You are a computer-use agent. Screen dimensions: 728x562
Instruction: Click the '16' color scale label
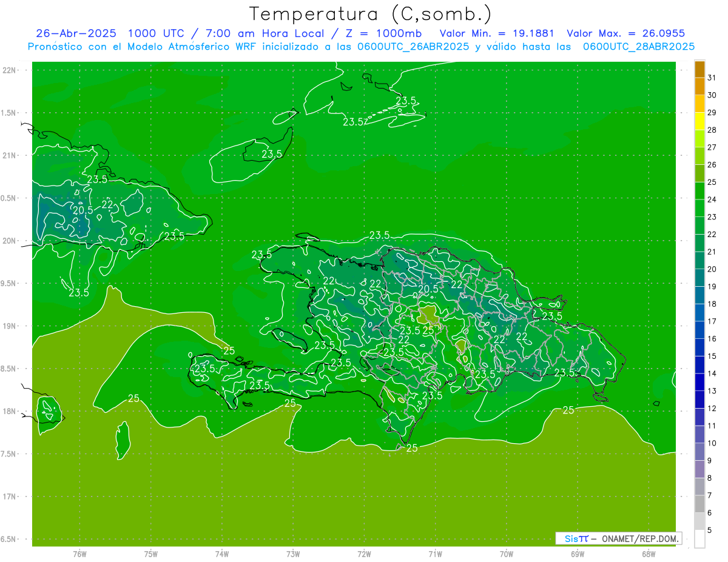pyautogui.click(x=712, y=339)
